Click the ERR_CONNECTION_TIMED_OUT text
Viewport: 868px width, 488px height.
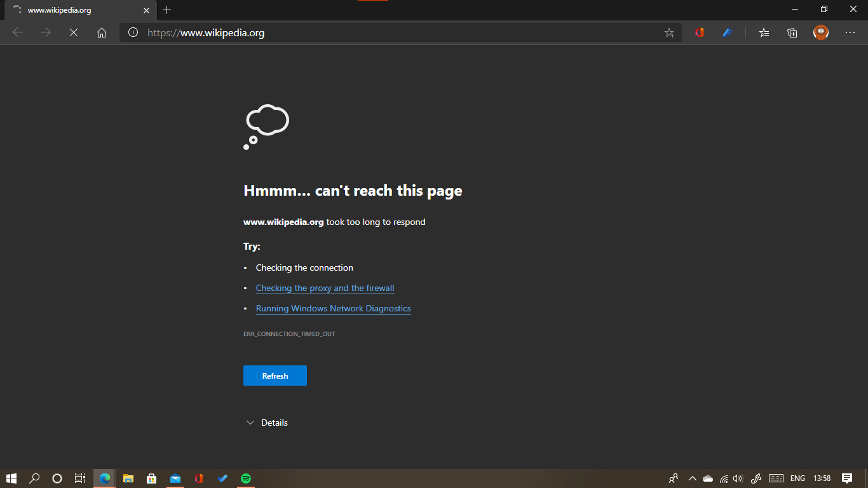(x=289, y=334)
